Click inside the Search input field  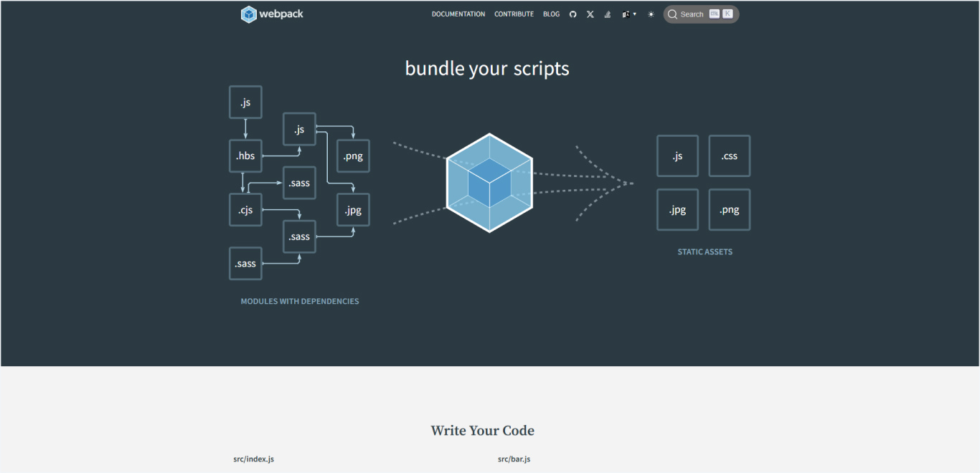tap(691, 14)
